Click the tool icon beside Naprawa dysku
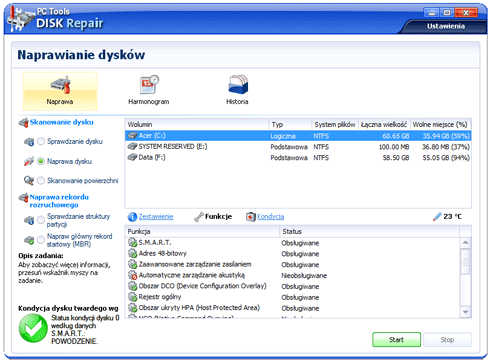Image resolution: width=490 pixels, height=362 pixels. pos(29,161)
